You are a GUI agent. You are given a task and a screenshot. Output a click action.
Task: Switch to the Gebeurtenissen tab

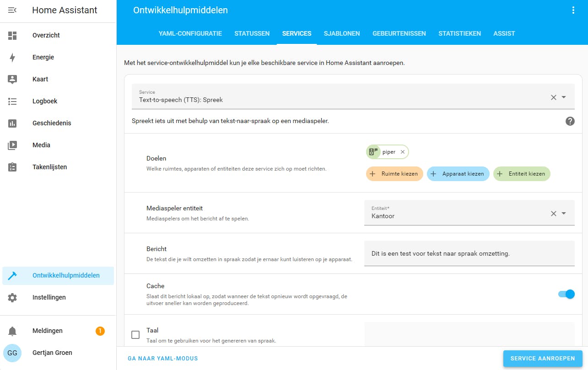pyautogui.click(x=399, y=33)
